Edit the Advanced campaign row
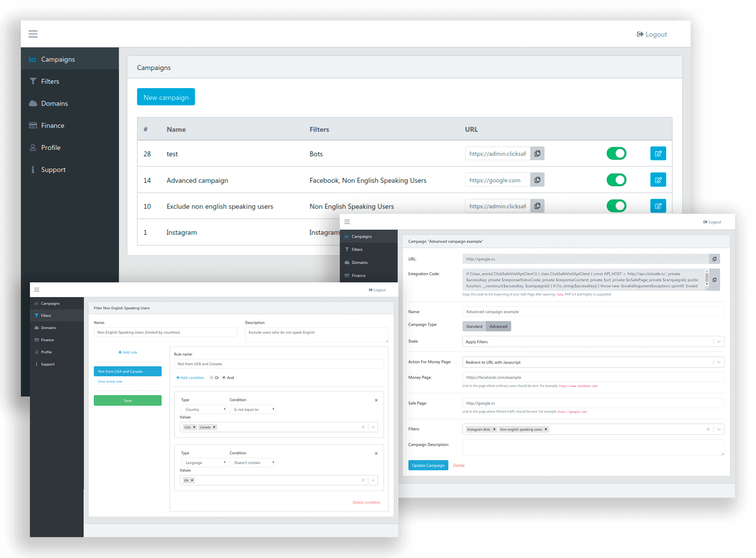The image size is (756, 558). pyautogui.click(x=658, y=180)
